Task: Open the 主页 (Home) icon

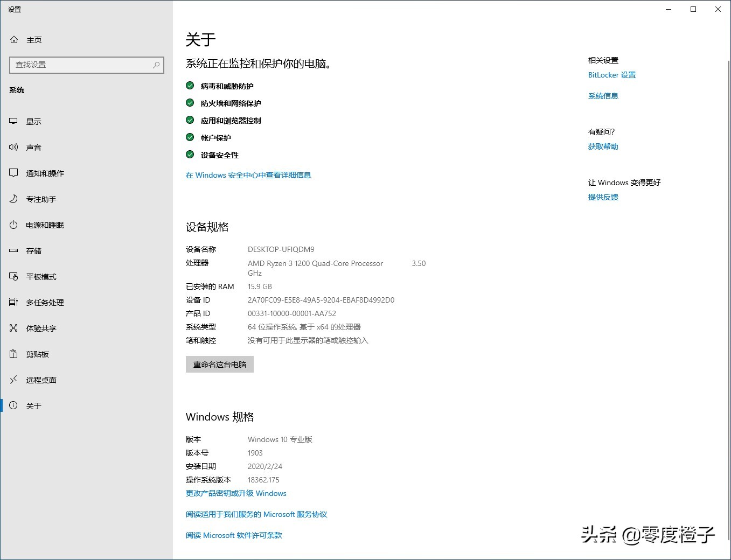Action: coord(14,39)
